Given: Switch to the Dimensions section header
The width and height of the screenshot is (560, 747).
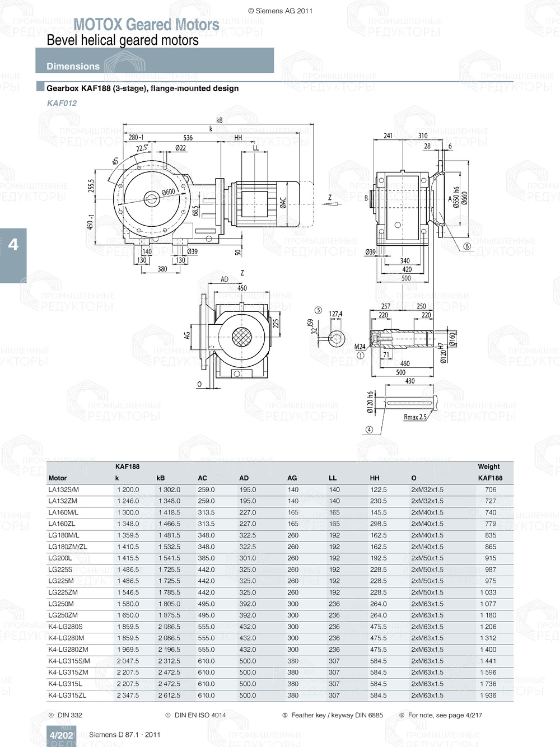Looking at the screenshot, I should pos(73,66).
